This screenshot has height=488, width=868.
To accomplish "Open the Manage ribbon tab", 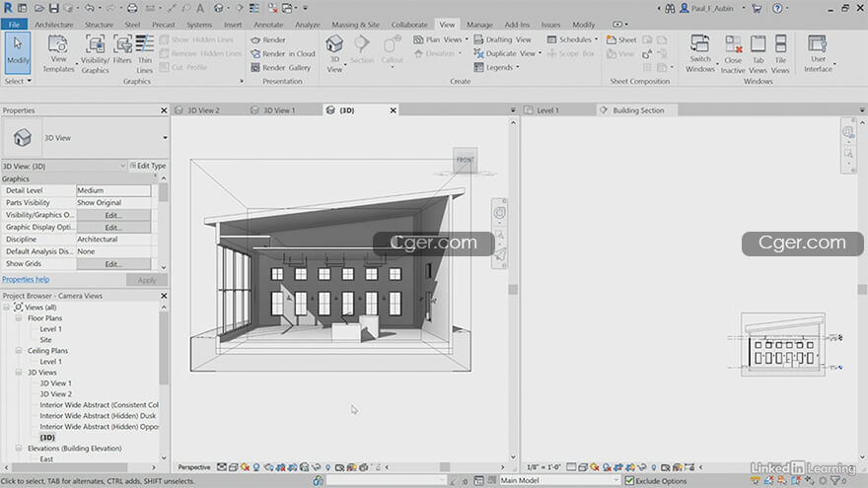I will click(479, 25).
